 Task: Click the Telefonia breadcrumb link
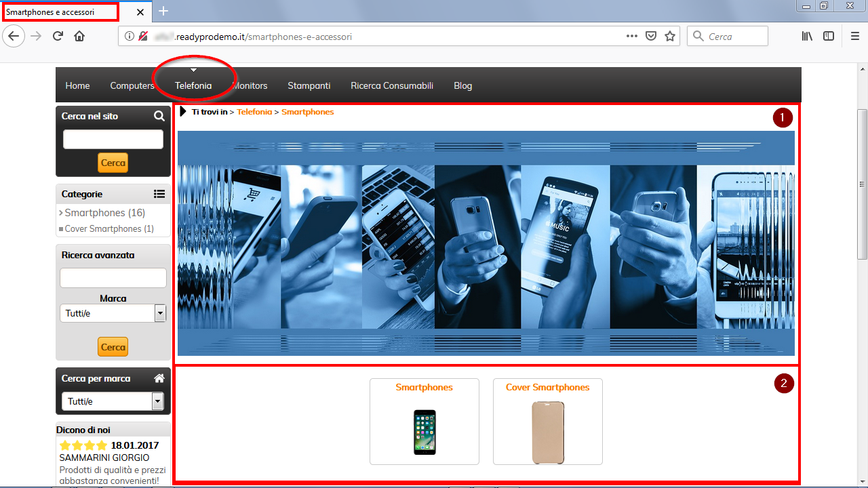point(254,112)
